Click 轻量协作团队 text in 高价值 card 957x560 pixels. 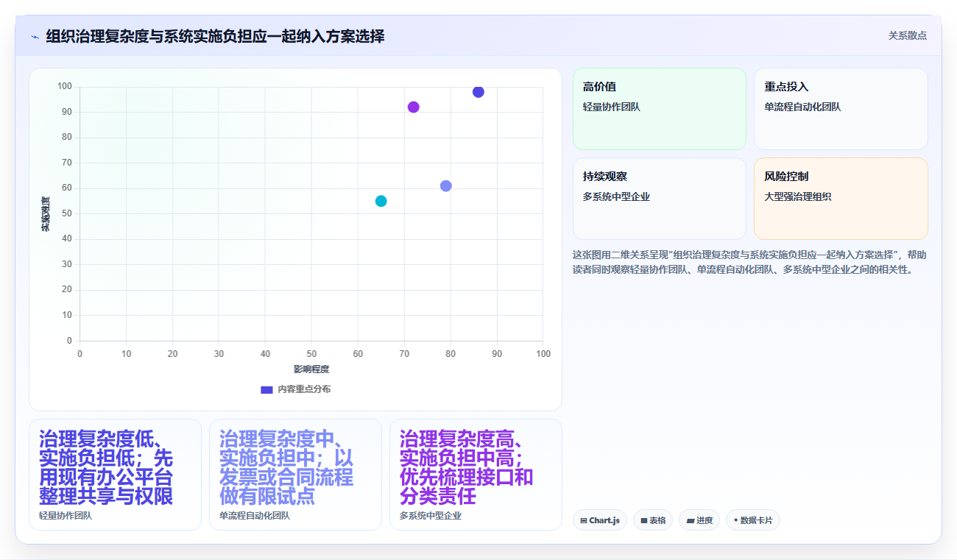tap(611, 107)
